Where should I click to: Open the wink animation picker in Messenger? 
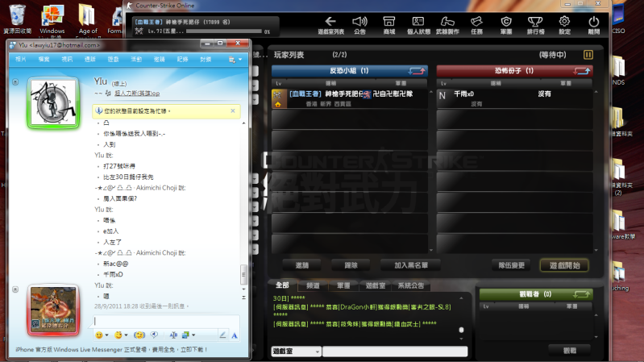(118, 335)
